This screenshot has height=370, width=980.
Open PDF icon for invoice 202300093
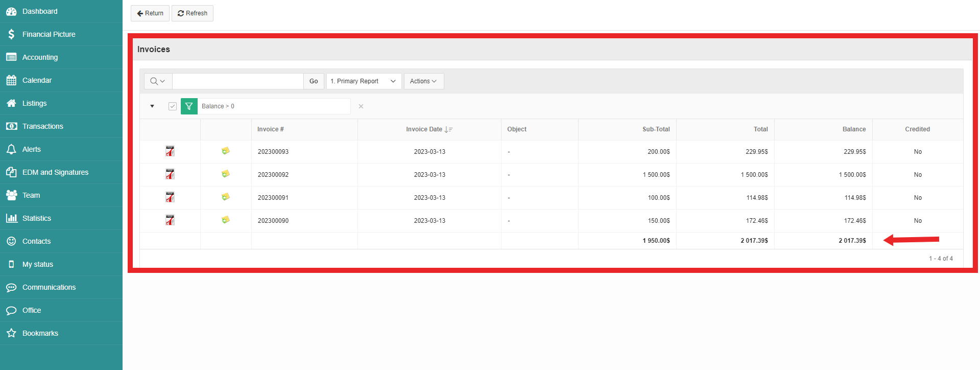point(170,151)
